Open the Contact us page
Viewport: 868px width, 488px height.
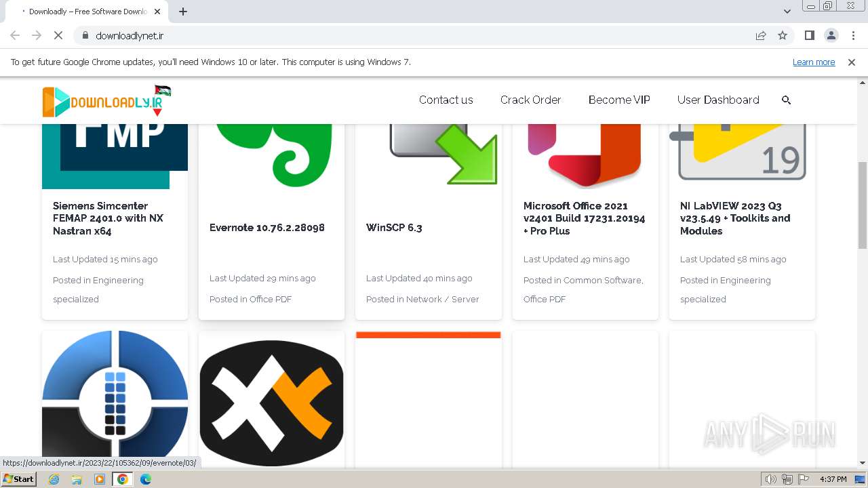pyautogui.click(x=446, y=100)
